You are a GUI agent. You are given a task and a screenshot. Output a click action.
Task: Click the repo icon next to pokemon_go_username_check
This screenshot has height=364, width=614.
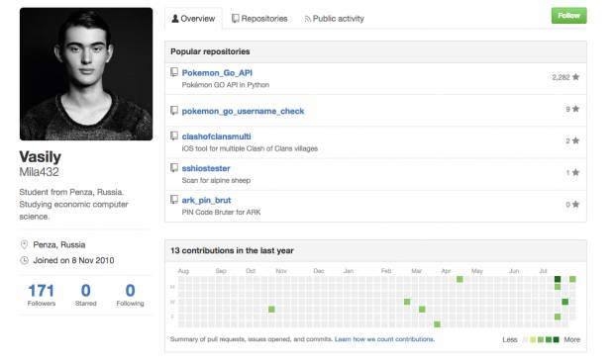[x=174, y=111]
